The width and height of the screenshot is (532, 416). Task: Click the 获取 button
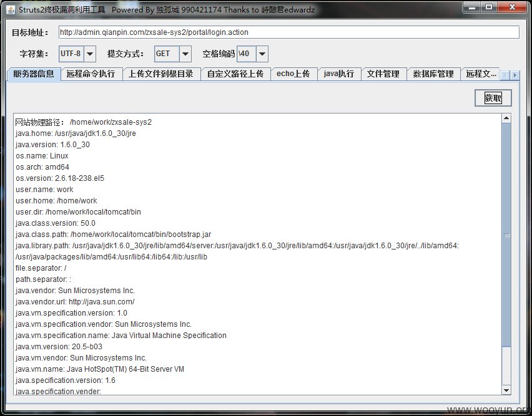pyautogui.click(x=493, y=98)
